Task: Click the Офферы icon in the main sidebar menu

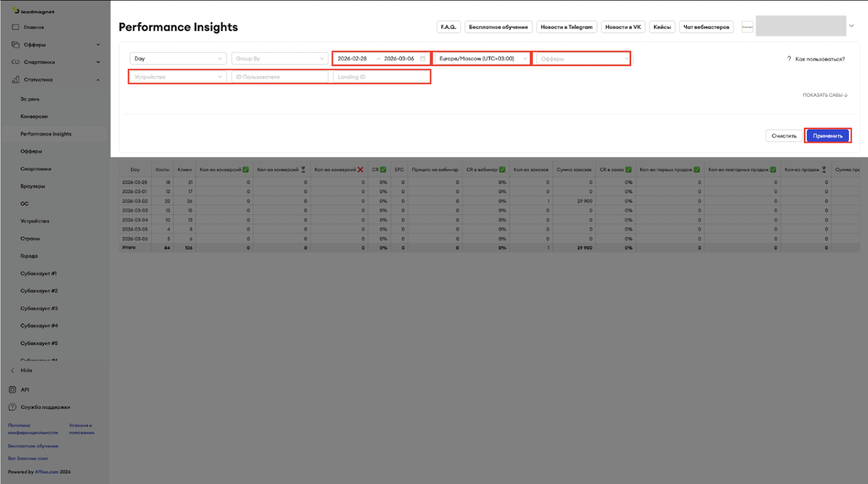Action: click(16, 45)
